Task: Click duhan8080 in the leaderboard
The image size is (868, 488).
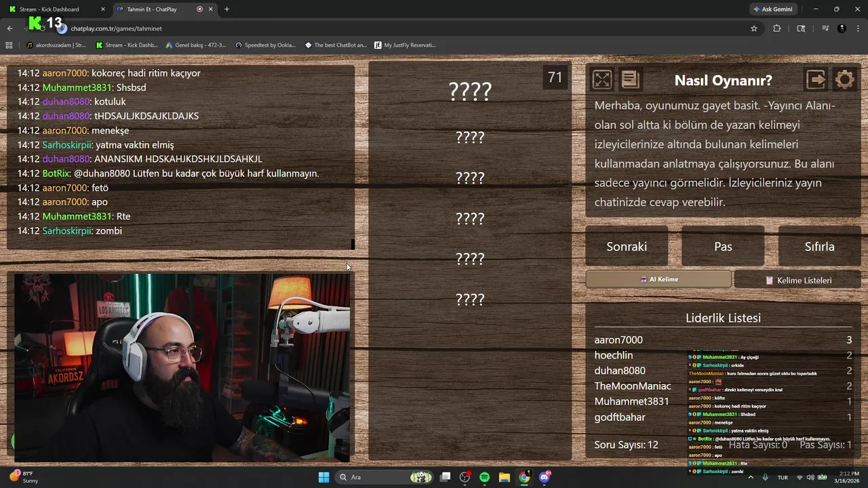Action: click(x=620, y=371)
